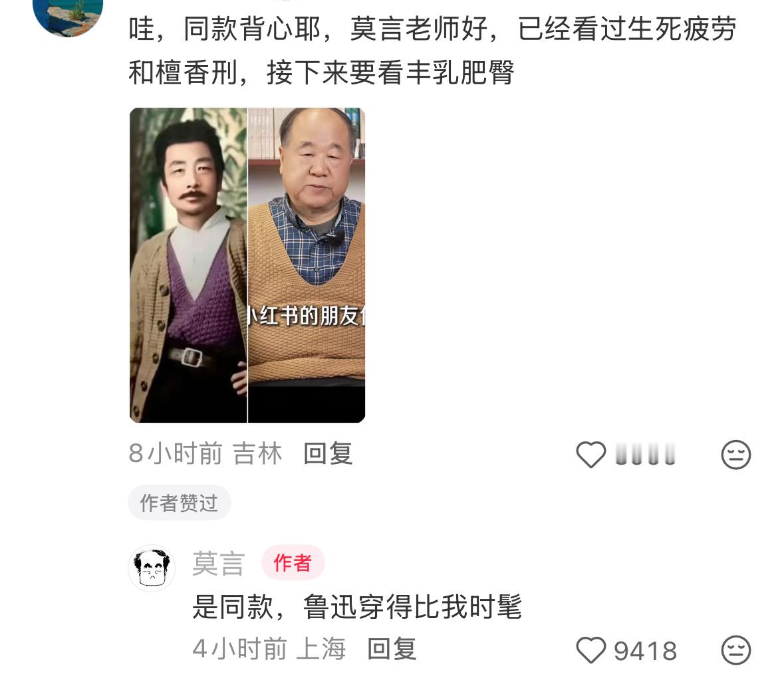Viewport: 784px width, 676px height.
Task: Reply to the comment from 吉林
Action: pyautogui.click(x=328, y=454)
